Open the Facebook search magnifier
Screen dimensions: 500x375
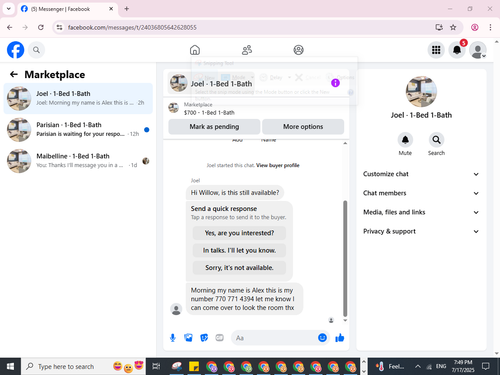[x=36, y=50]
